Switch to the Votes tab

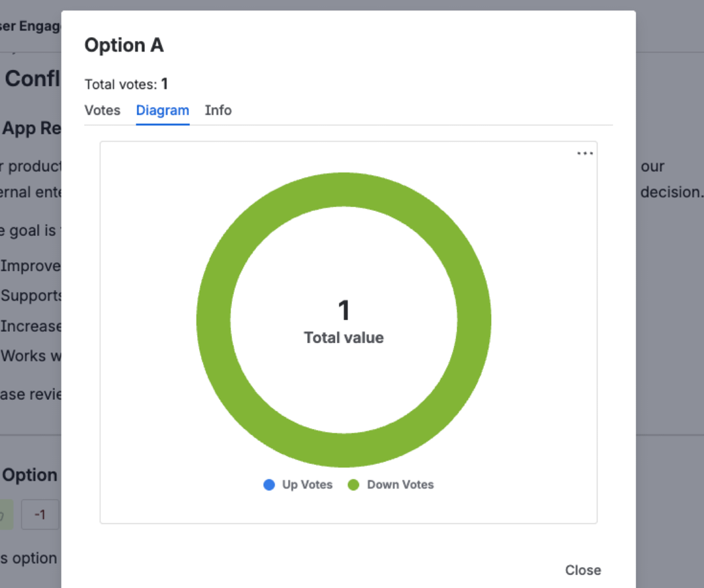coord(103,110)
